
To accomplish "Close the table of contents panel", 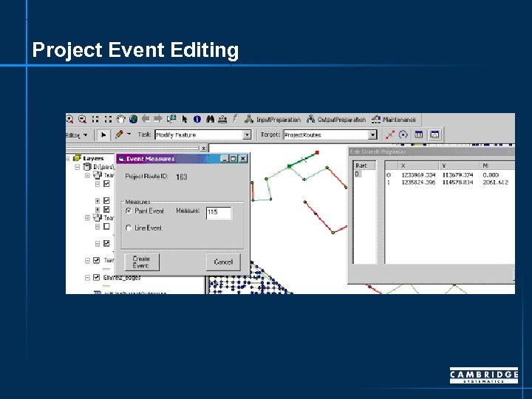I will [203, 149].
